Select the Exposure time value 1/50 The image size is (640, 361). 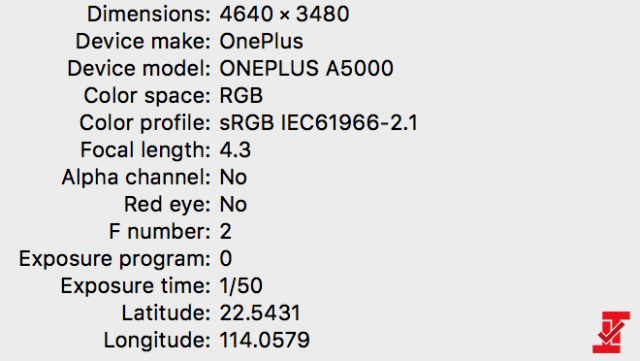point(241,285)
